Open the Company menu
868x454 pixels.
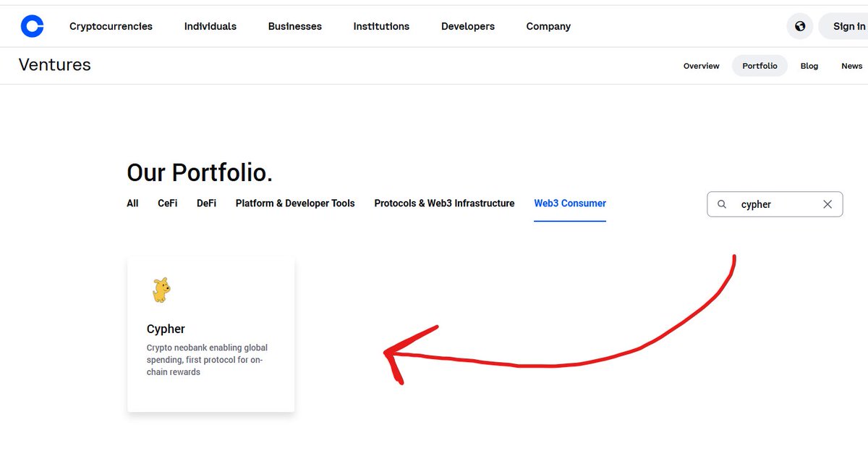point(548,27)
